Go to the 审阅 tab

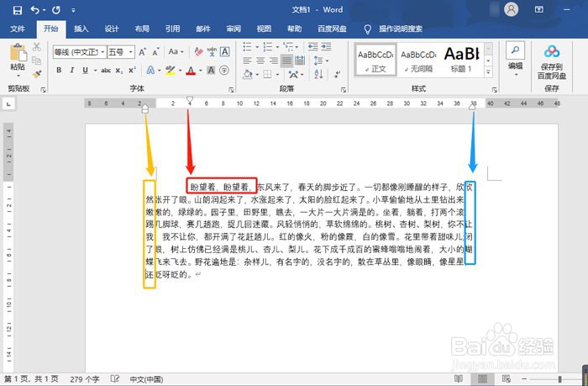pos(234,29)
